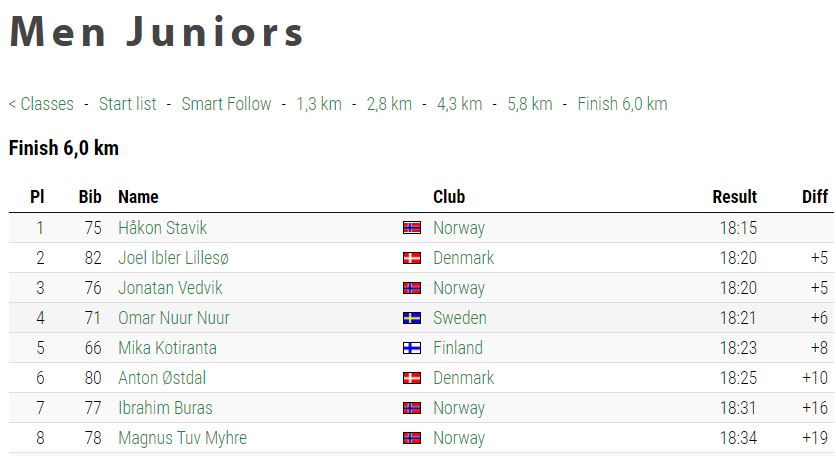
Task: Open athlete Mika Kotiranta's name link
Action: point(167,348)
